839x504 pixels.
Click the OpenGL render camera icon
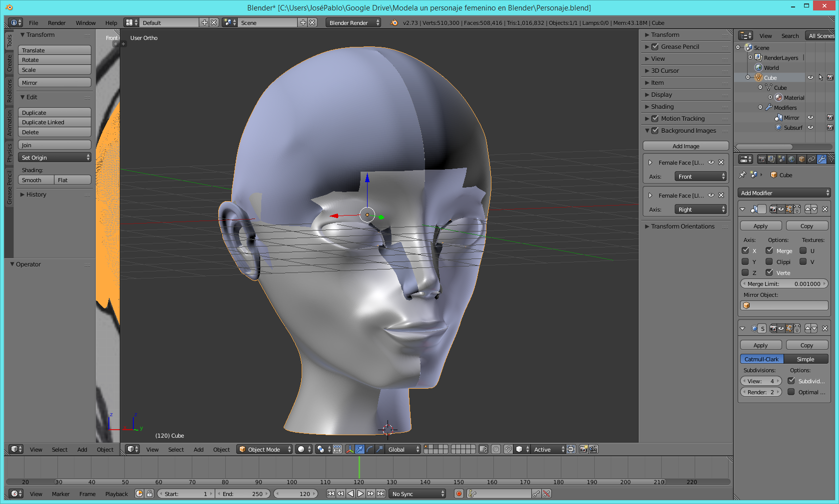(583, 450)
